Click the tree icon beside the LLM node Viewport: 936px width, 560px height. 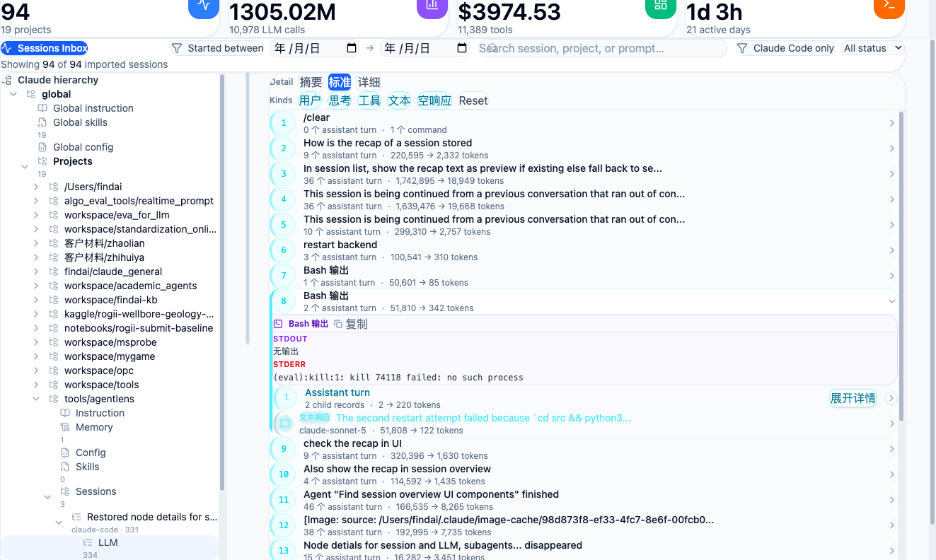coord(88,542)
